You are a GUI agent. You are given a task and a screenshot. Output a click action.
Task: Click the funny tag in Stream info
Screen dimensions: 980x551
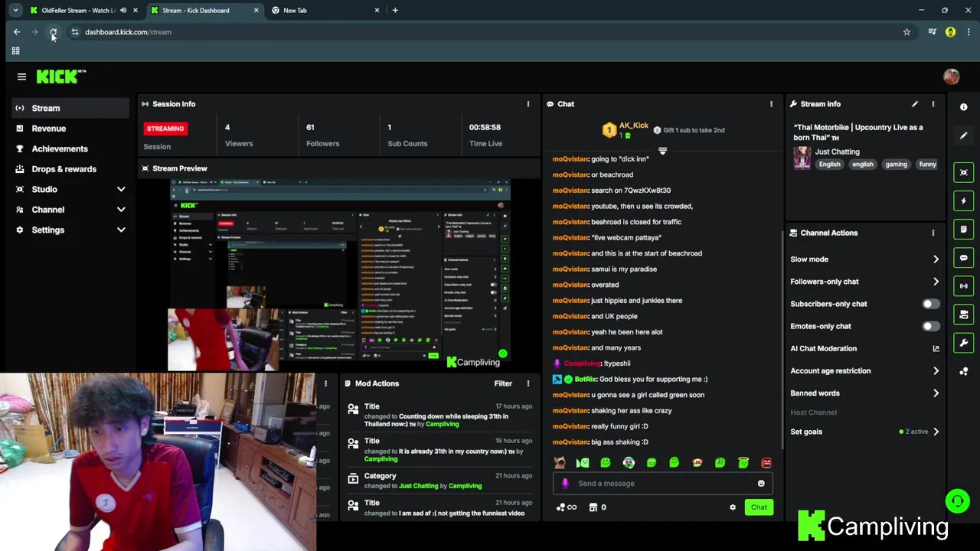[927, 165]
